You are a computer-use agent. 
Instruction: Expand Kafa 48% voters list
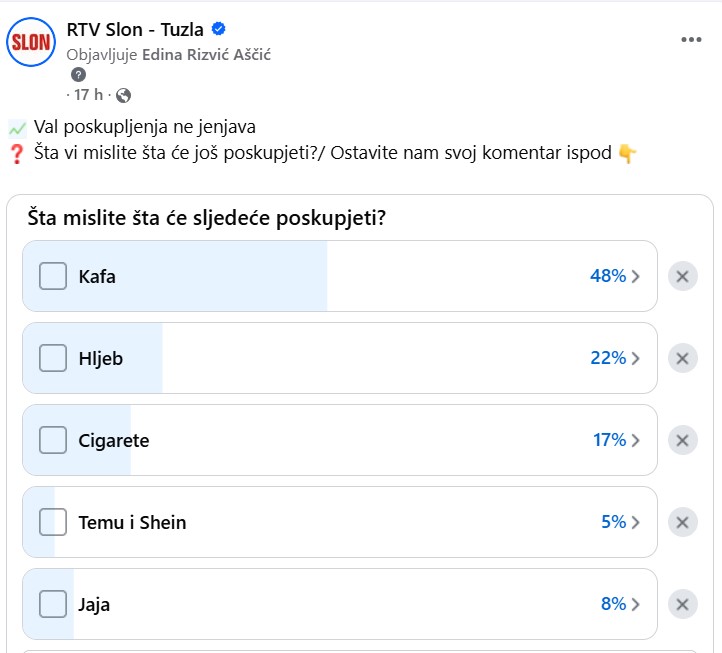pos(615,276)
